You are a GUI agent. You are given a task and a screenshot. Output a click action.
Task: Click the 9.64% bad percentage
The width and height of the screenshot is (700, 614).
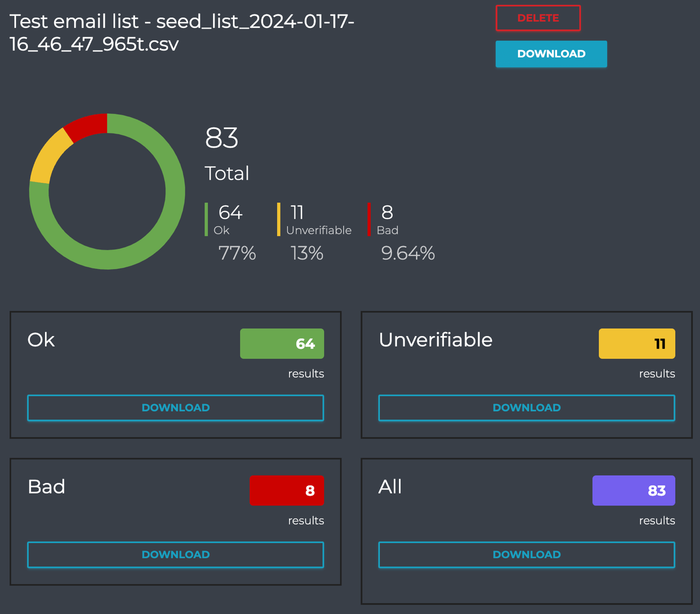click(x=408, y=253)
